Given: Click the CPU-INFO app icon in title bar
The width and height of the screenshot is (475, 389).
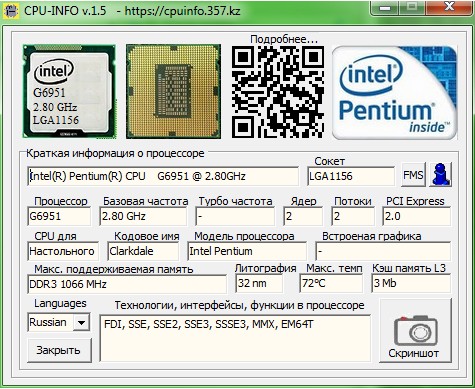Looking at the screenshot, I should pyautogui.click(x=11, y=10).
